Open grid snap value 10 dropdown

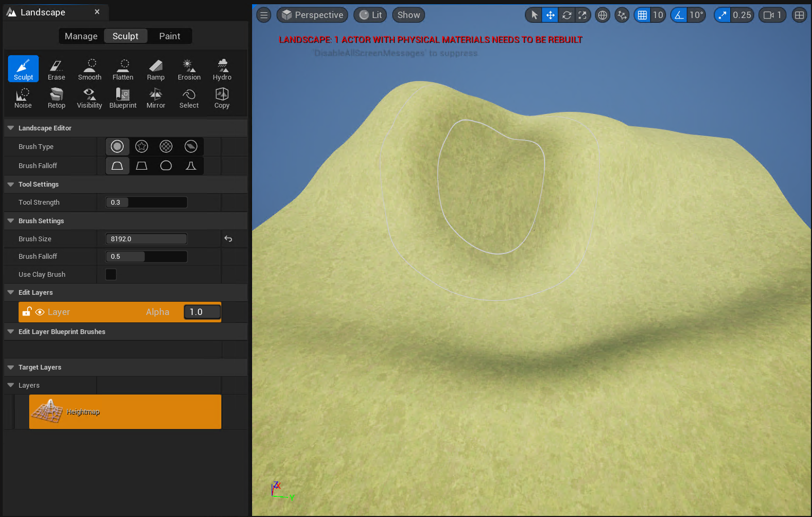click(x=658, y=15)
